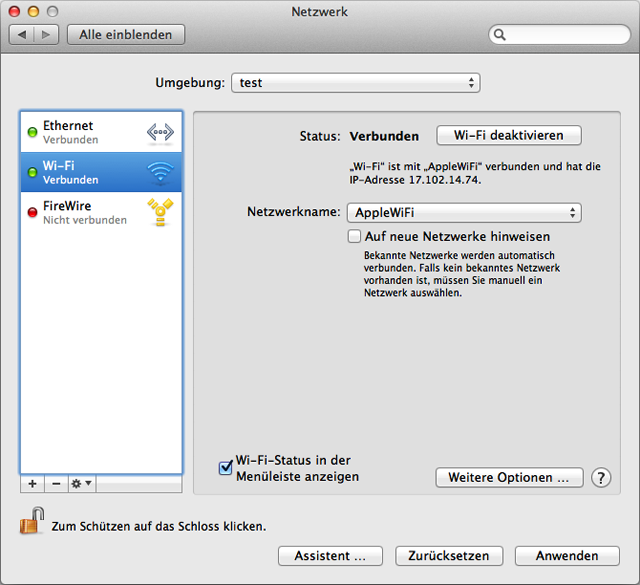Enable 'Auf neue Netzwerke hinweisen' checkbox
Viewport: 640px width, 585px height.
point(354,237)
